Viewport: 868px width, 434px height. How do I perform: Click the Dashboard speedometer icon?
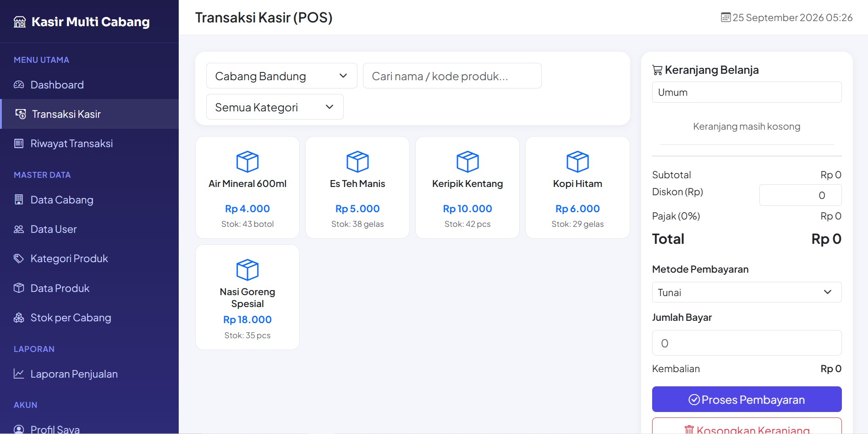[x=19, y=85]
